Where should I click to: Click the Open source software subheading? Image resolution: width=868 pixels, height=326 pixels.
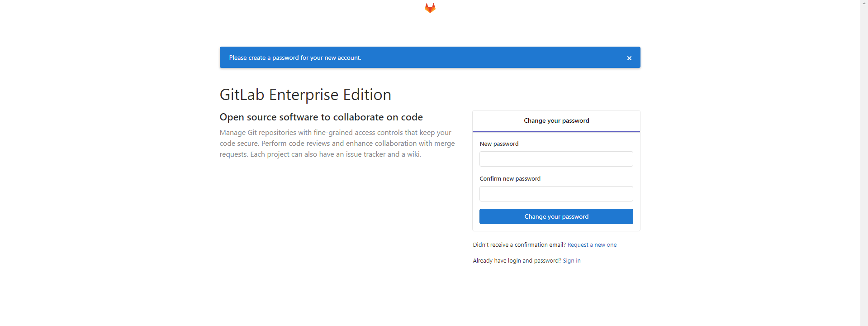pos(321,117)
